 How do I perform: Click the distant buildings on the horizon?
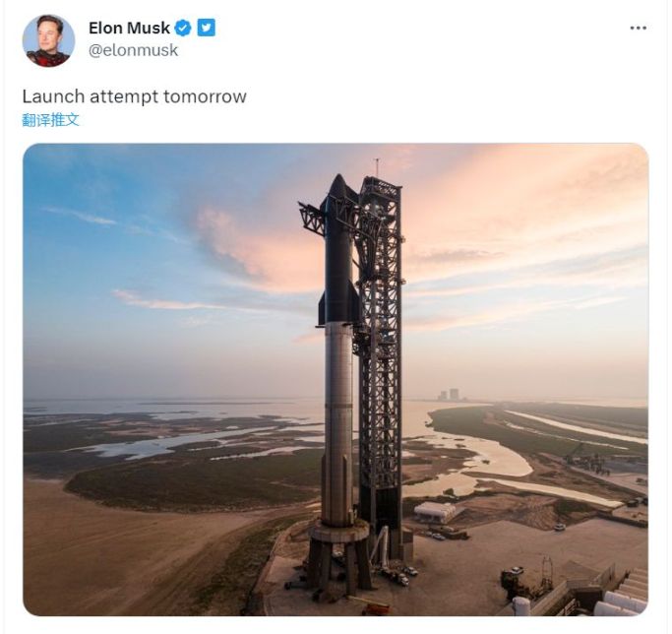coord(449,395)
